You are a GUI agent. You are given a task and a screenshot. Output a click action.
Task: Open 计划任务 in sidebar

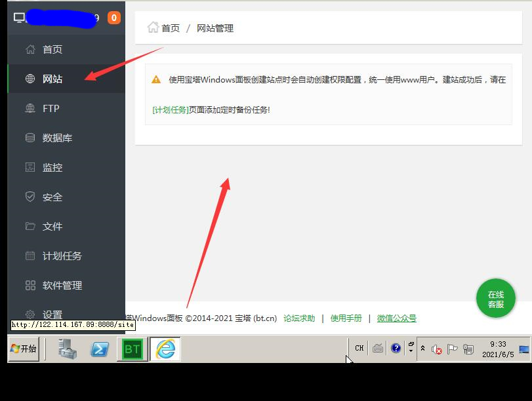66,256
